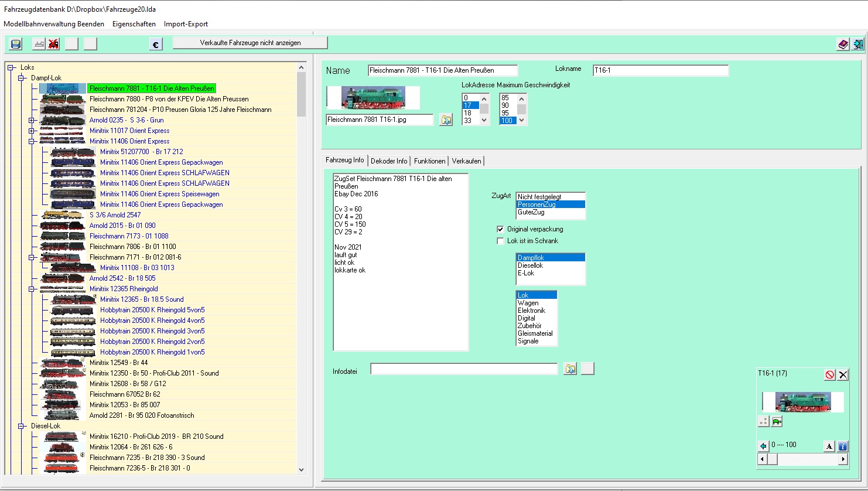Toggle the 'Lok ist im Schrank' checkbox
Viewport: 868px width, 491px height.
[500, 241]
